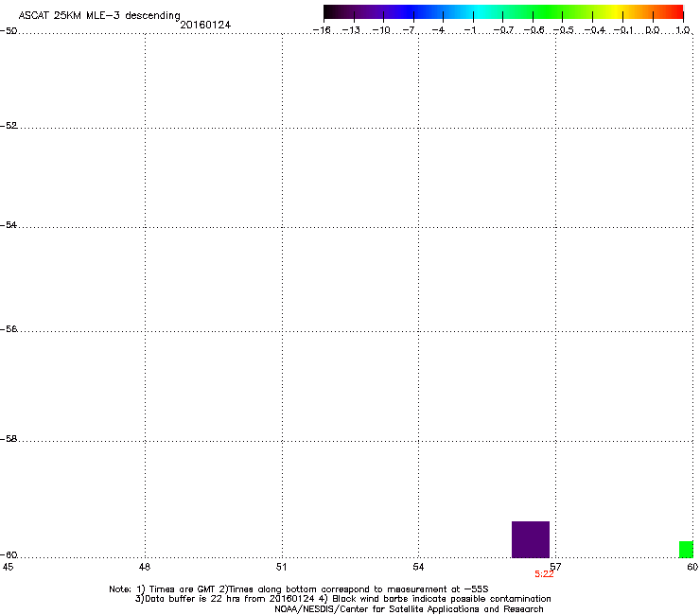The image size is (700, 615).
Task: Click the date label 20160124 in title
Action: click(205, 25)
